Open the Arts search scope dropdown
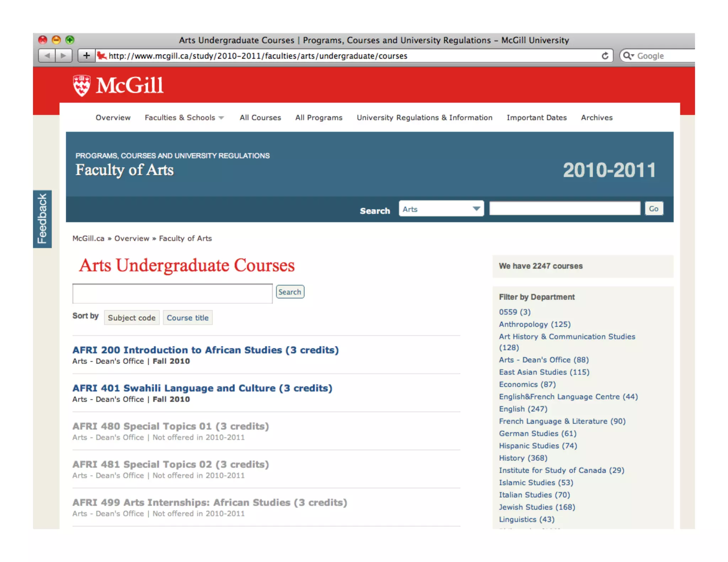728x562 pixels. tap(441, 209)
